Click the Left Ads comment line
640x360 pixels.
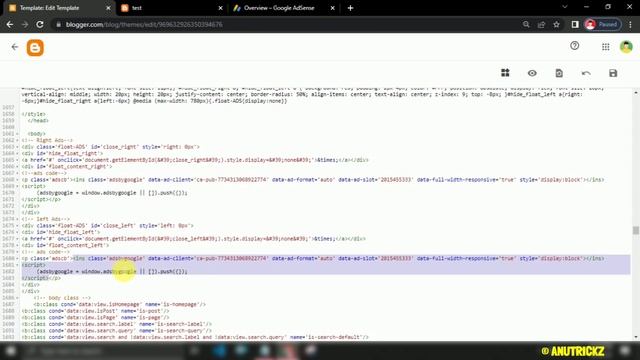(45, 219)
